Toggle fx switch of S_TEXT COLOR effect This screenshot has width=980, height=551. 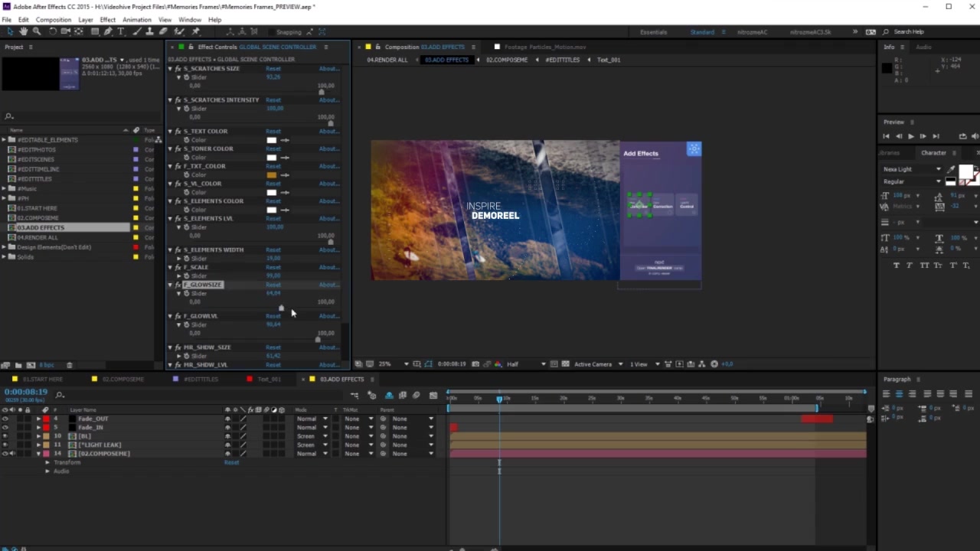pos(178,132)
